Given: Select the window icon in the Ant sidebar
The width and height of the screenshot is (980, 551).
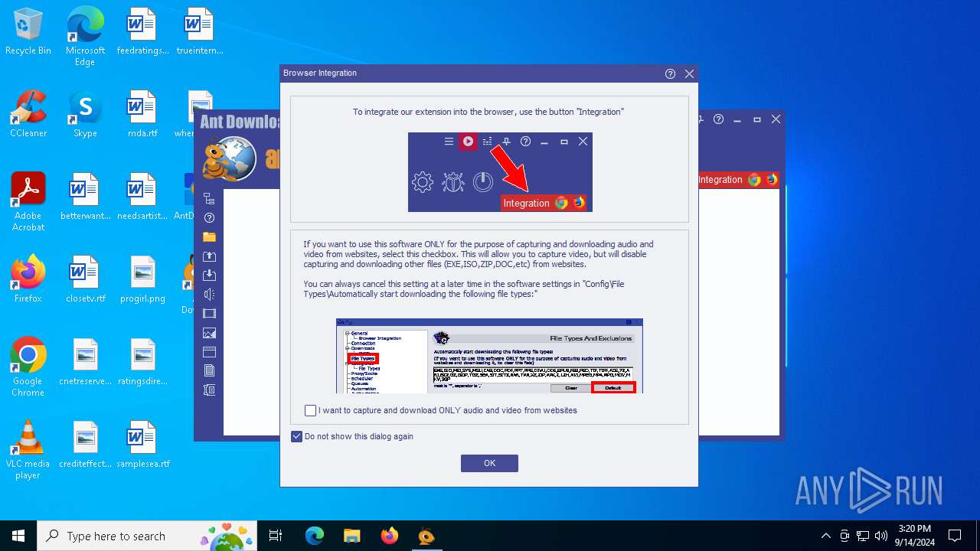Looking at the screenshot, I should (x=209, y=352).
